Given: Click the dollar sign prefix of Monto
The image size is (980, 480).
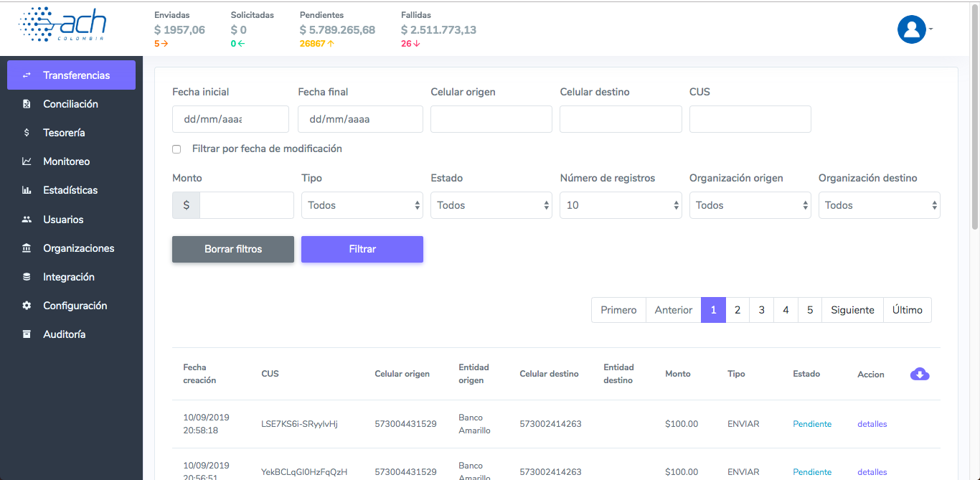Looking at the screenshot, I should 187,205.
